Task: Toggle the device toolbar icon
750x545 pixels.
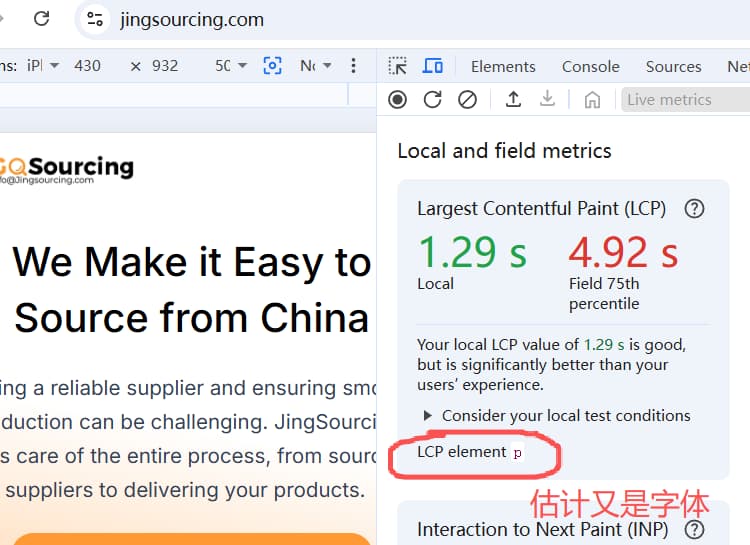Action: [432, 66]
